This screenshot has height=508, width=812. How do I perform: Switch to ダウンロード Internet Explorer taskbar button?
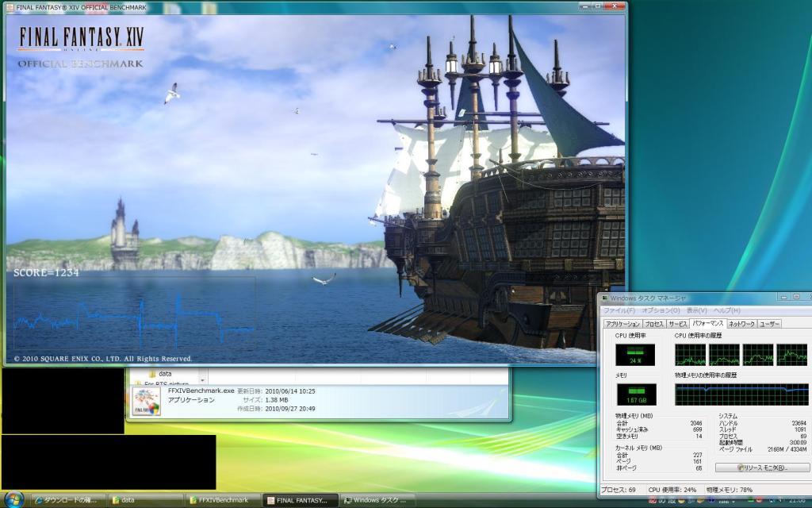[67, 500]
